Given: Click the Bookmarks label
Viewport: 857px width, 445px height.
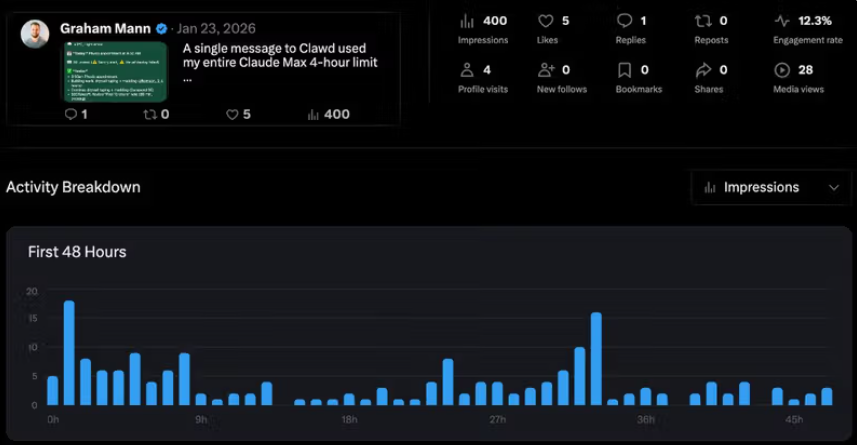Looking at the screenshot, I should point(639,89).
